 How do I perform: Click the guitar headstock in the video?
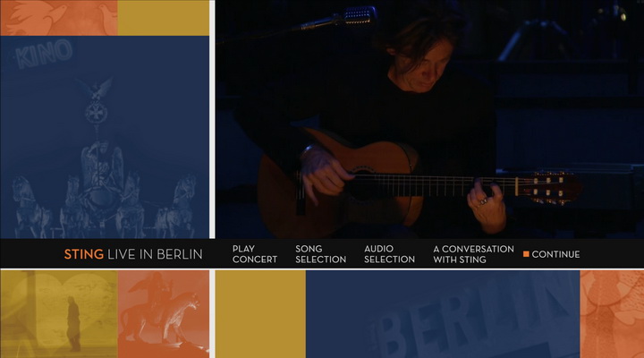coord(548,188)
